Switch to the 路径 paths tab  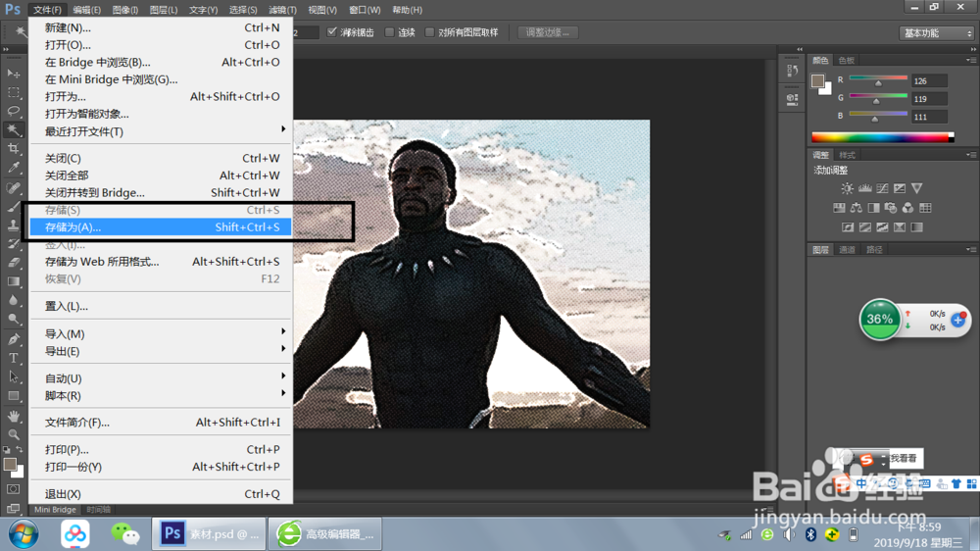pos(874,250)
